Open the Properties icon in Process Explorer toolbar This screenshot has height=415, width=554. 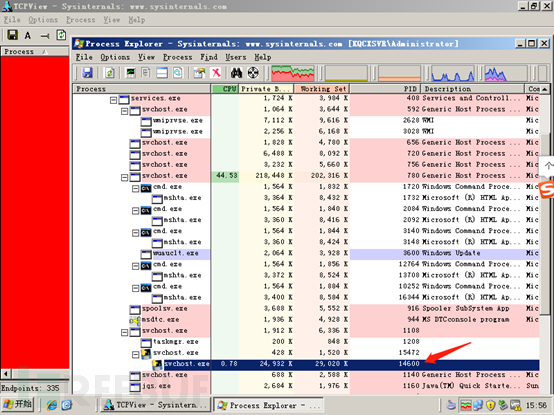pyautogui.click(x=199, y=73)
